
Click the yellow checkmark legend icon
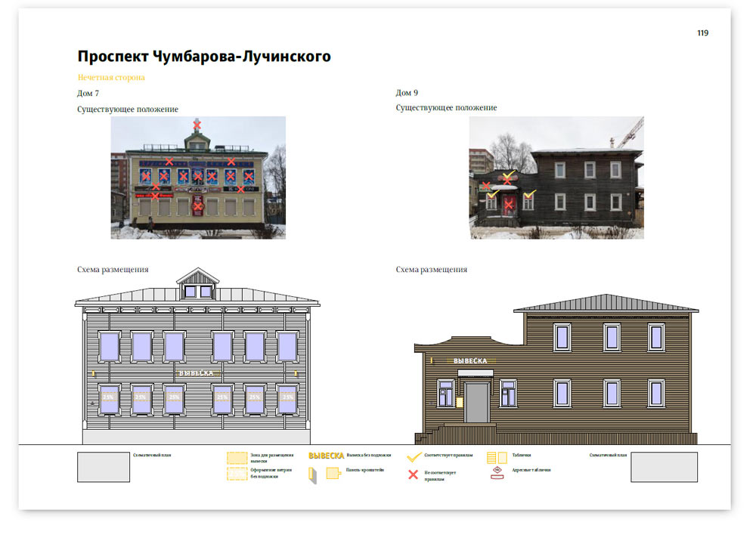click(x=414, y=456)
